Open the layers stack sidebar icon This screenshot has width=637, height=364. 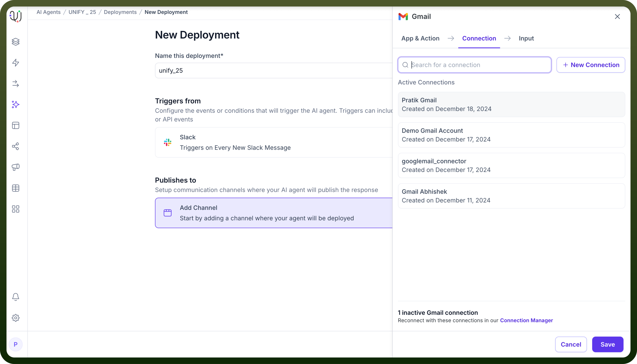pos(15,42)
